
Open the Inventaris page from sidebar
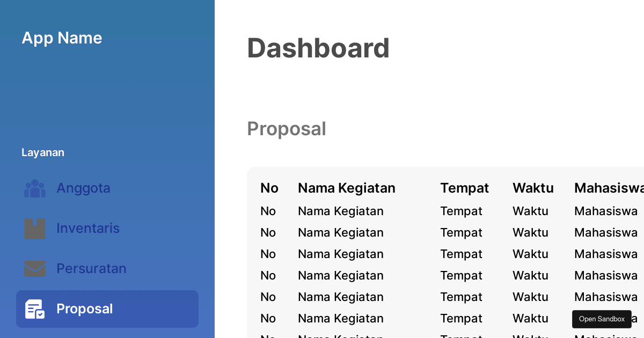(x=88, y=229)
